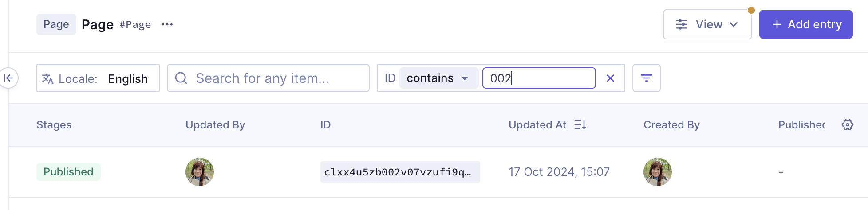Open the View options dropdown
868x210 pixels.
[x=707, y=24]
